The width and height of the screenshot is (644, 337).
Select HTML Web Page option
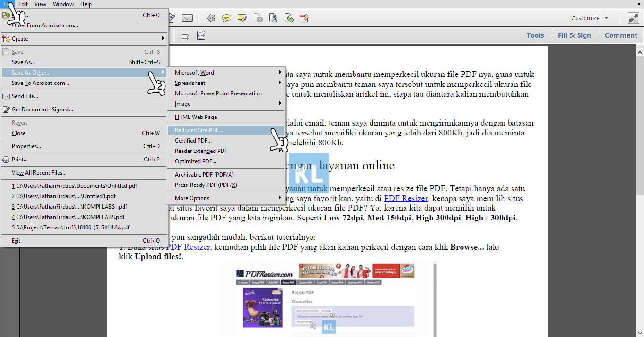tap(226, 117)
